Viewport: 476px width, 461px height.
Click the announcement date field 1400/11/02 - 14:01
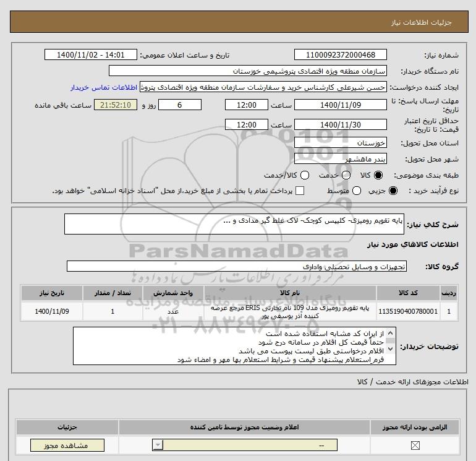pyautogui.click(x=90, y=54)
